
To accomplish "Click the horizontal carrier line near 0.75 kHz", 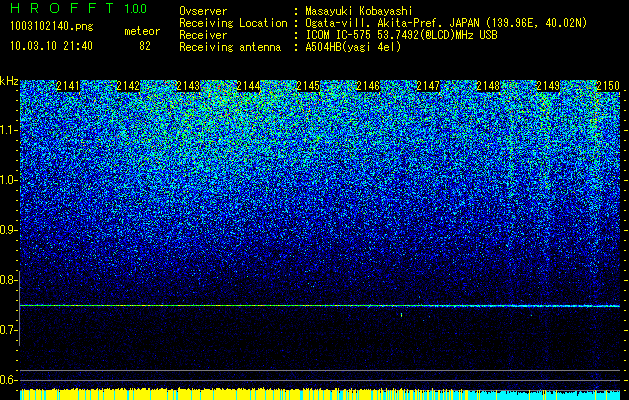I will tap(320, 306).
